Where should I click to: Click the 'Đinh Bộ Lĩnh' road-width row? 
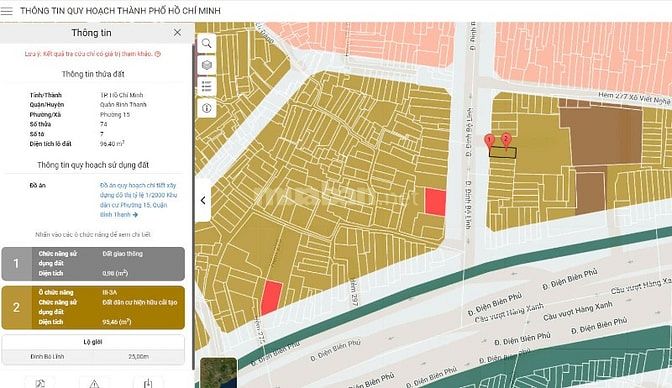93,357
